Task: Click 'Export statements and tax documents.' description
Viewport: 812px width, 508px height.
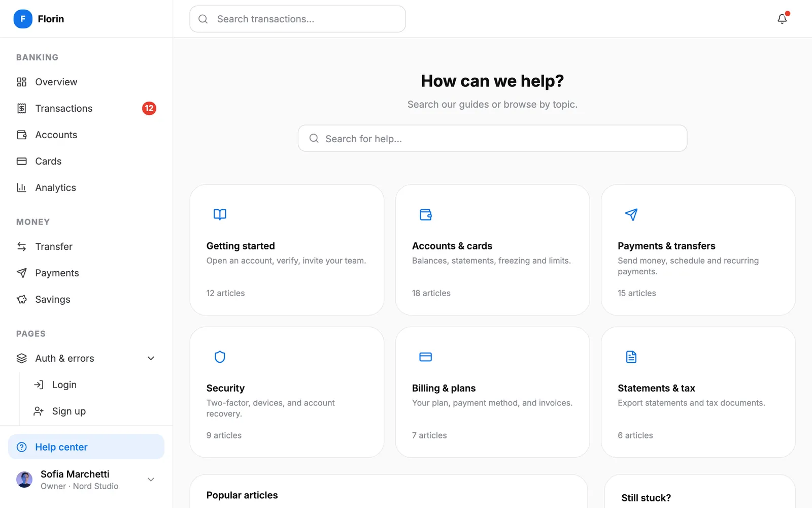Action: [691, 403]
